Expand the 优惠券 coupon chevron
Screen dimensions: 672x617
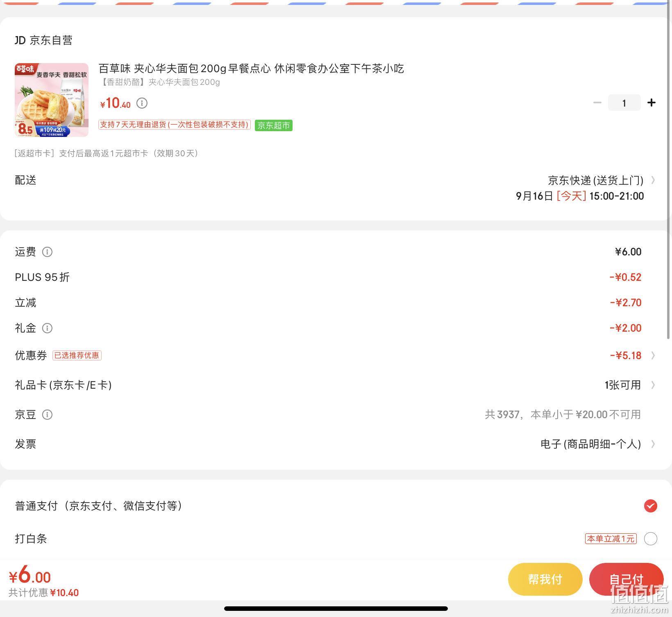pos(653,355)
